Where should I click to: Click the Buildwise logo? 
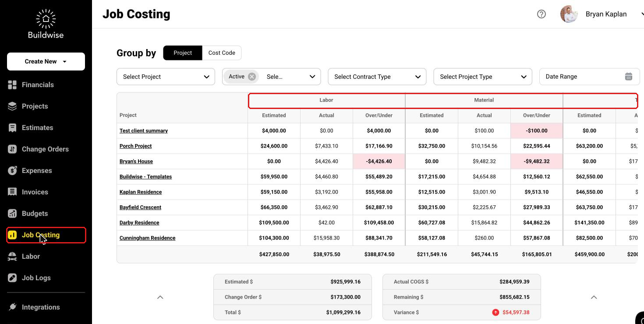pos(46,24)
